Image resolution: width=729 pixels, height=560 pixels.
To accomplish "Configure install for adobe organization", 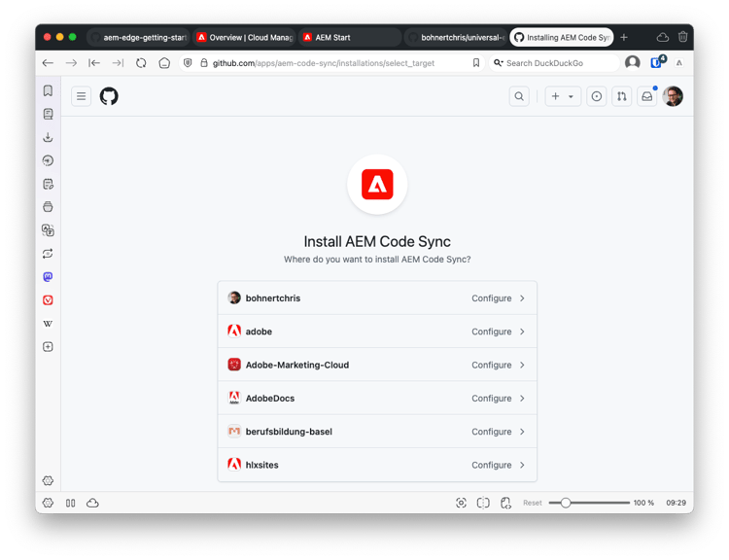I will 377,332.
